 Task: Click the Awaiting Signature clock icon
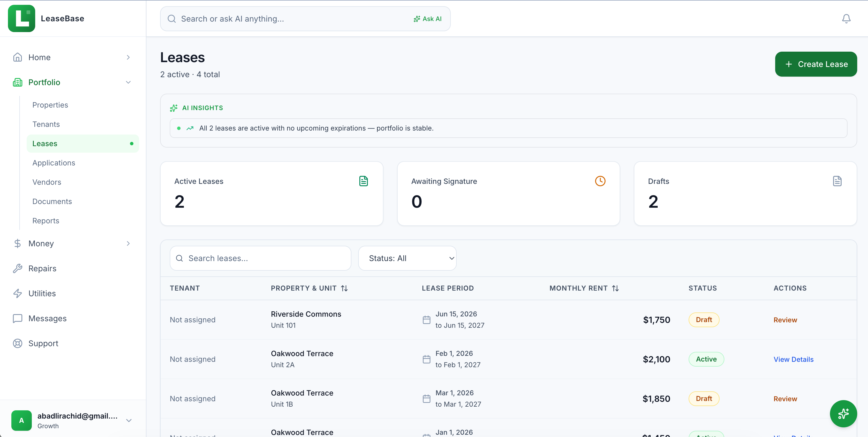point(600,181)
